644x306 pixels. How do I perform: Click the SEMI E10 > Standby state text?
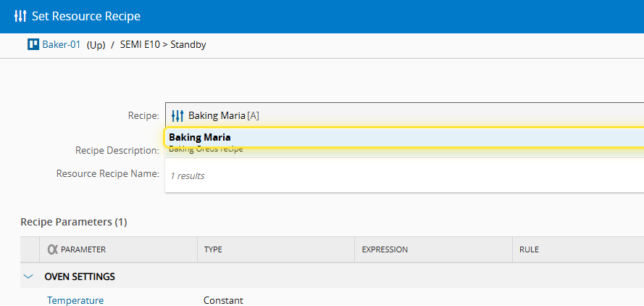click(163, 44)
